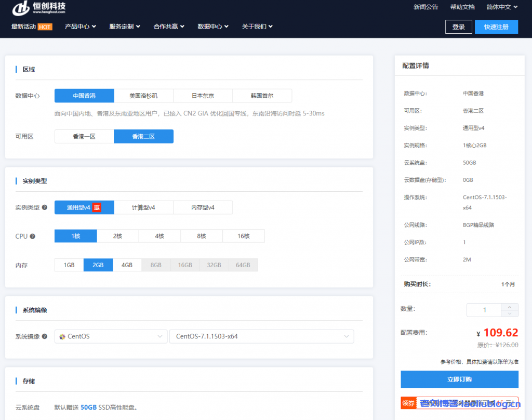Switch to the 日本东京 data center tab
532x420 pixels.
[x=203, y=96]
